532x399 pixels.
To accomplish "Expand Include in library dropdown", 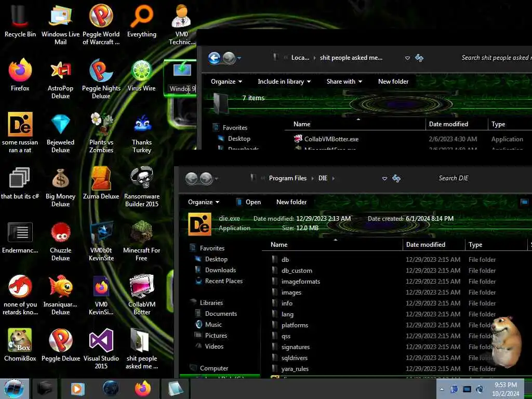I will point(284,82).
